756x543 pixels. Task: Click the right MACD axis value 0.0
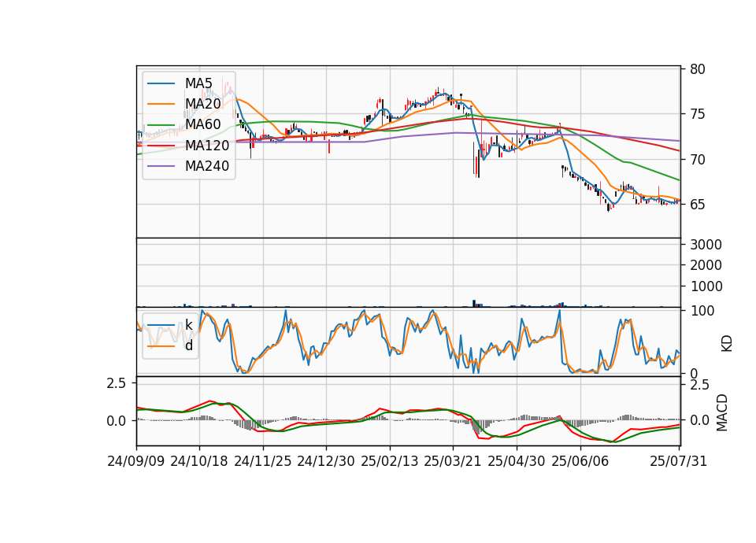point(699,420)
